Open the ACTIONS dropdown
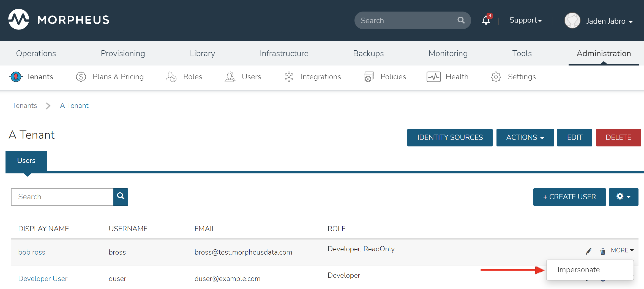644x289 pixels. point(525,137)
